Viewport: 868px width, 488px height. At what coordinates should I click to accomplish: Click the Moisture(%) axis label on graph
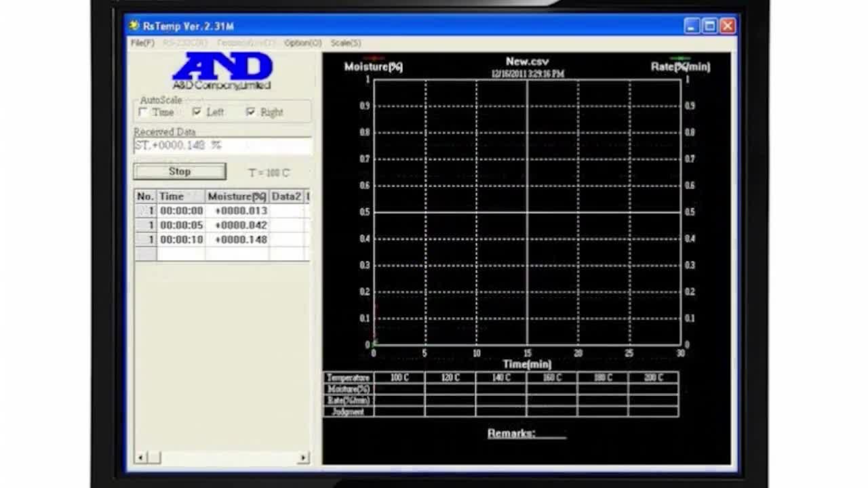[373, 66]
